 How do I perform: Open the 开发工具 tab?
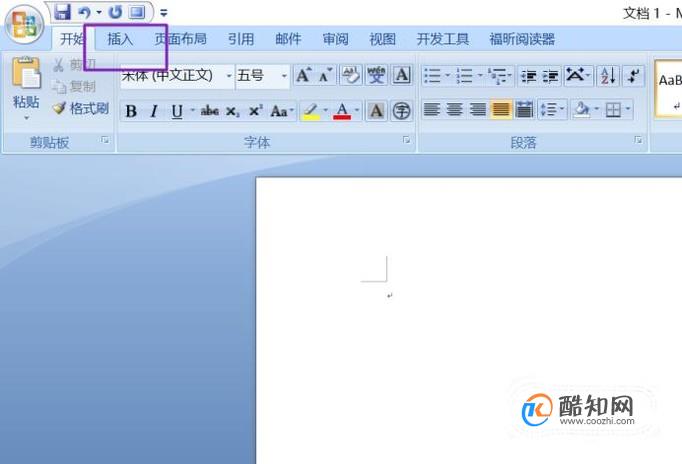point(442,39)
